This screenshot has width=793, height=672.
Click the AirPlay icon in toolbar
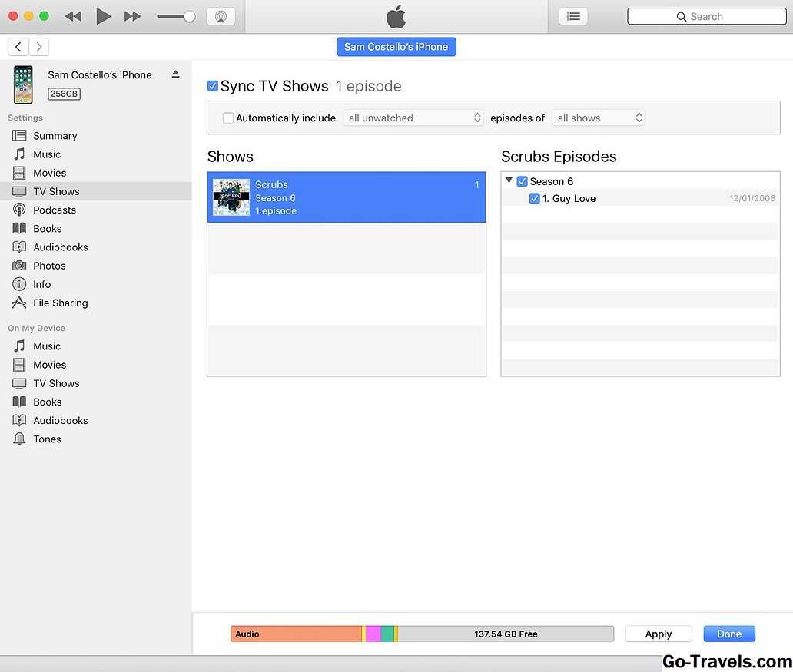coord(221,16)
